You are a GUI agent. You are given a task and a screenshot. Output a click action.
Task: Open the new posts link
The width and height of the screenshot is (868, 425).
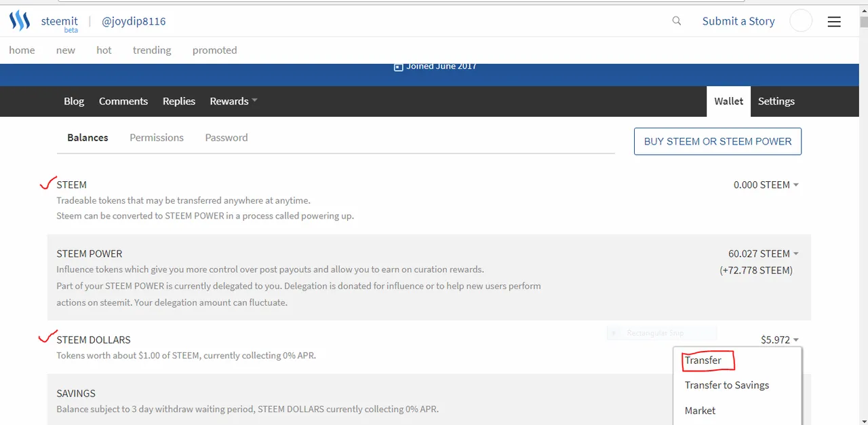click(66, 50)
